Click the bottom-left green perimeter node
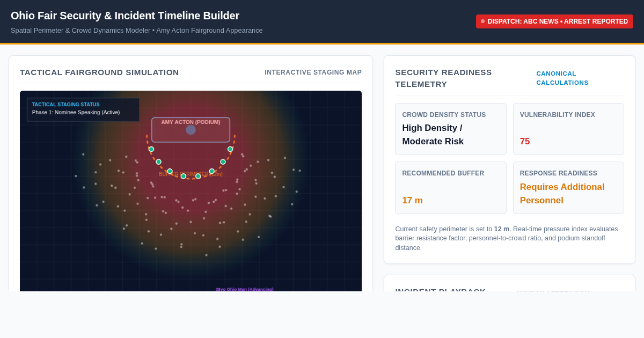 [184, 176]
